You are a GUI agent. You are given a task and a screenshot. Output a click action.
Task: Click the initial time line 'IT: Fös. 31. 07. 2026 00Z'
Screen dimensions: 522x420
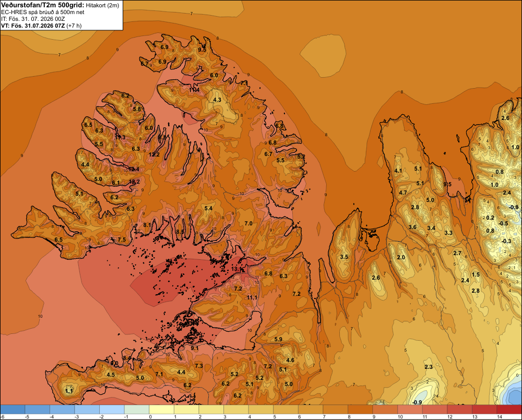(33, 19)
